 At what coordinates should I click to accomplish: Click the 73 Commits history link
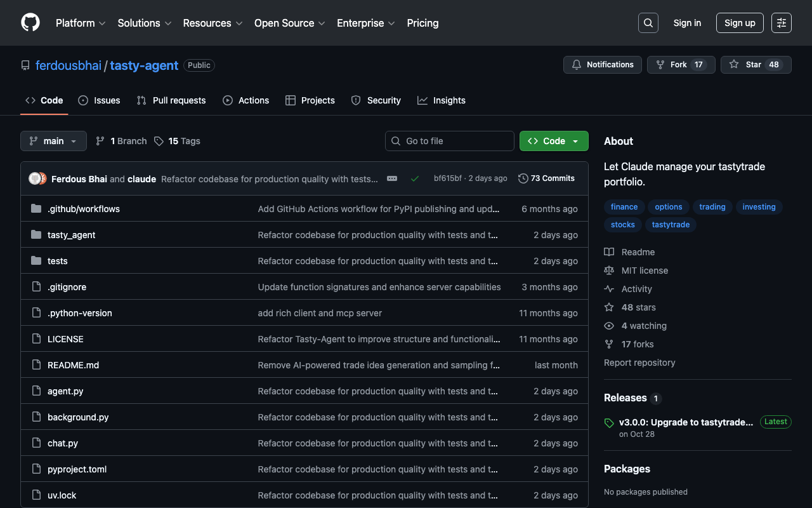click(x=546, y=178)
